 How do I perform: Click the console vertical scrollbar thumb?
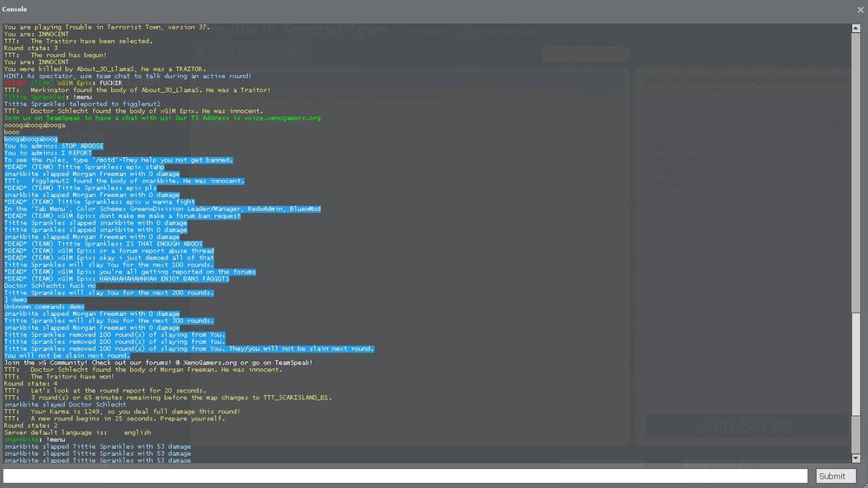pyautogui.click(x=856, y=365)
